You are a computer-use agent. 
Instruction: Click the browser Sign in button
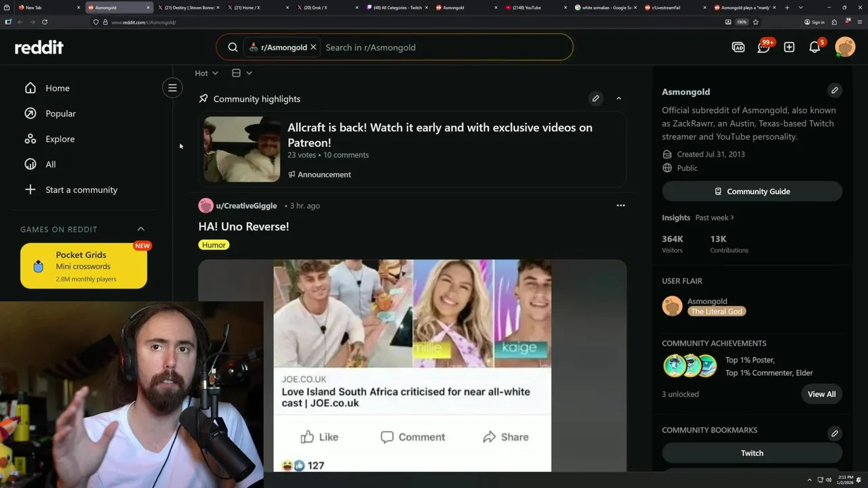click(x=814, y=22)
